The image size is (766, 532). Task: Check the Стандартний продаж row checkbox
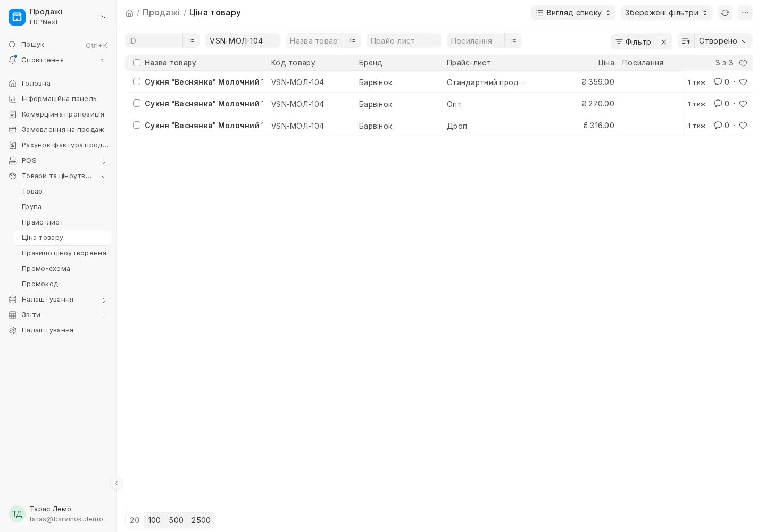[x=137, y=81]
